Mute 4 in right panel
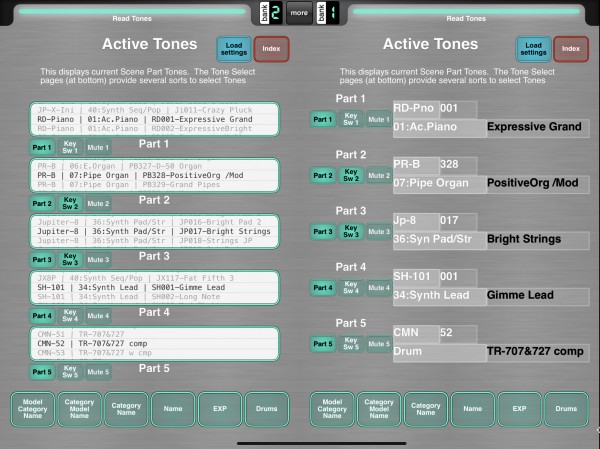Viewport: 600px width, 449px height. coord(379,288)
